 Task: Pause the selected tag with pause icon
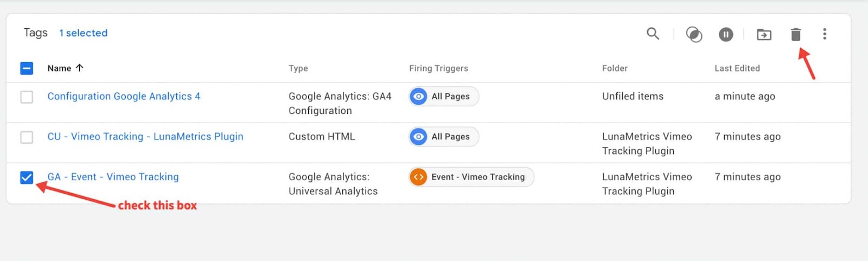click(726, 34)
